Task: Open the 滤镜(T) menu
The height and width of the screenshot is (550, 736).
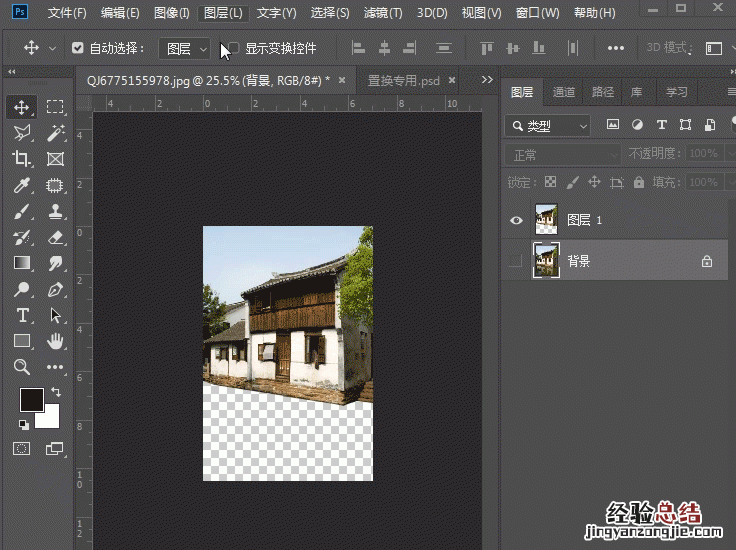Action: (383, 13)
